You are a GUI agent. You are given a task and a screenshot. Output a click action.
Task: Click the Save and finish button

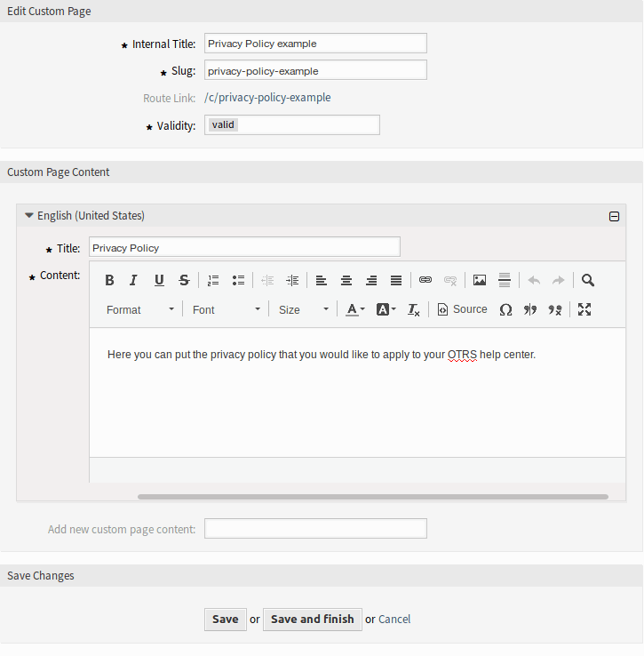pyautogui.click(x=312, y=620)
